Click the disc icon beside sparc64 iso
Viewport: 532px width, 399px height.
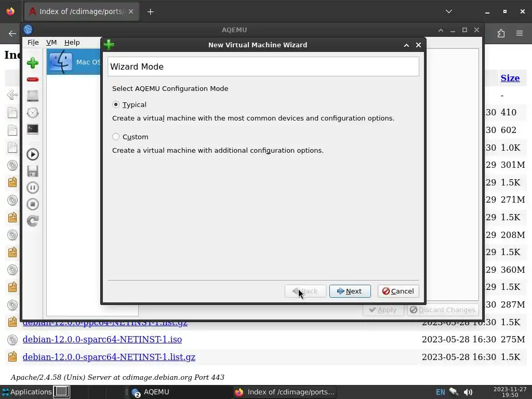point(12,340)
